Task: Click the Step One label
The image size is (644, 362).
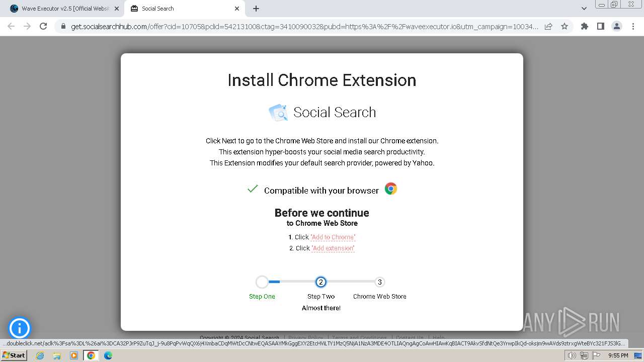Action: pos(262,297)
